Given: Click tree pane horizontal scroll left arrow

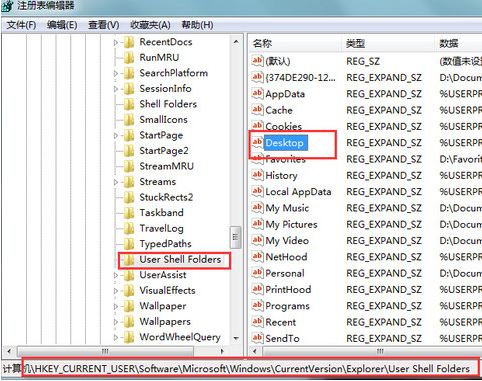Looking at the screenshot, I should point(9,351).
